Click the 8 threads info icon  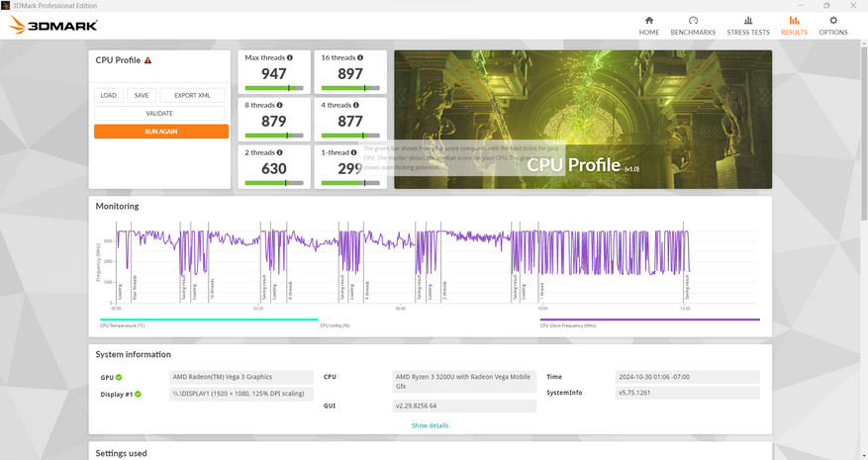[279, 105]
